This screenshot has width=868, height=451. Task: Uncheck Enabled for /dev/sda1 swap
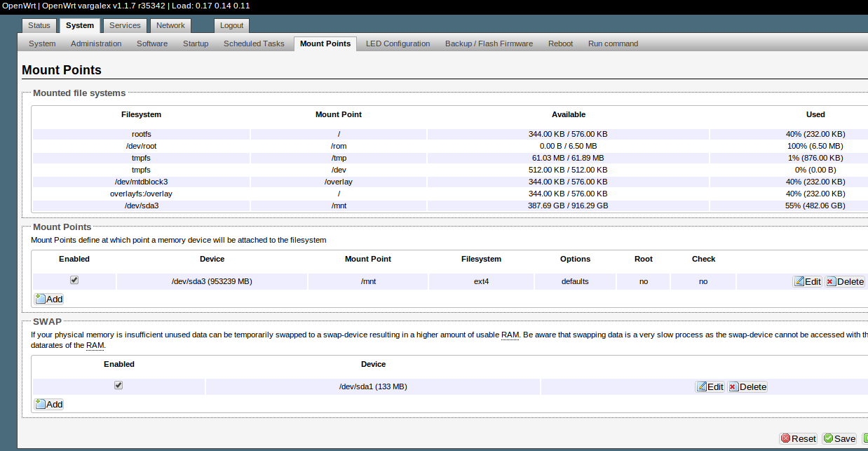[x=118, y=385]
